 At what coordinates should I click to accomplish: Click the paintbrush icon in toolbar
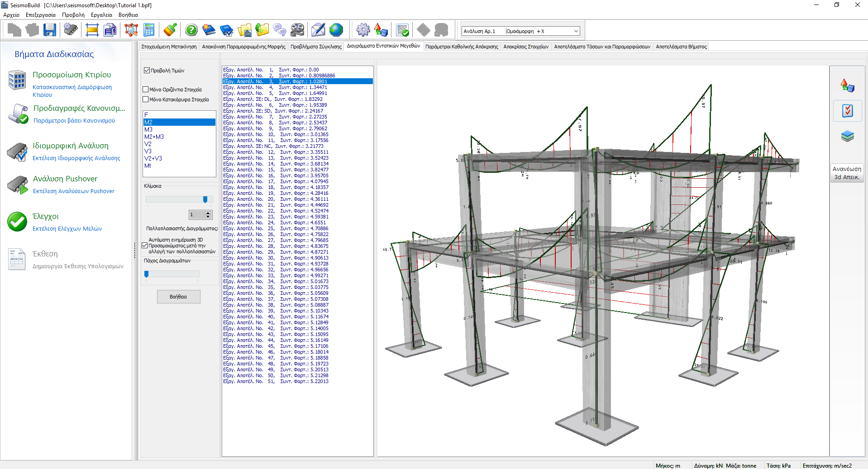click(170, 30)
